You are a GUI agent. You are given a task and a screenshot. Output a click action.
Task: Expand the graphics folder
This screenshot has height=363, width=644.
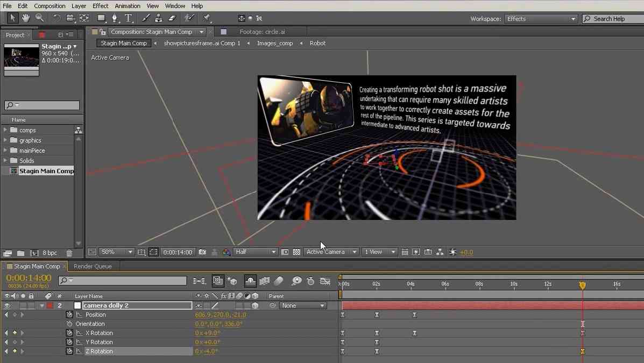[x=5, y=140]
